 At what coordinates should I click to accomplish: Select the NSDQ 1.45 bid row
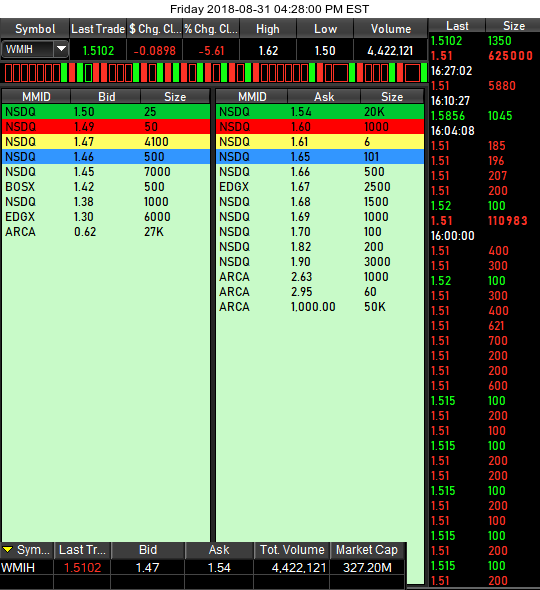coord(106,172)
